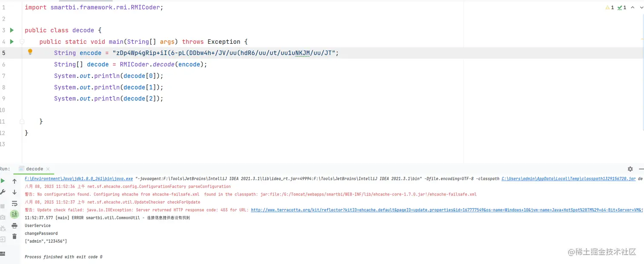Select the decode tab in Run panel
Viewport: 644px width, 264px height.
click(34, 169)
